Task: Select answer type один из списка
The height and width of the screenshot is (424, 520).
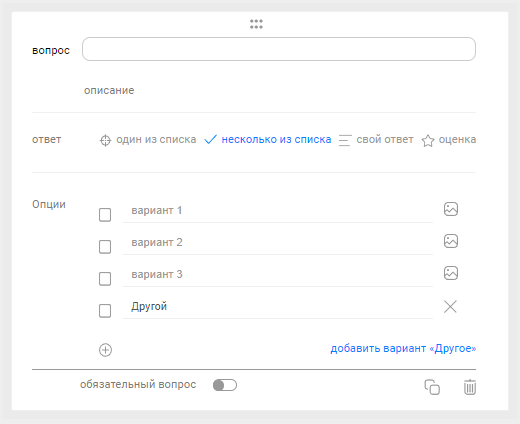Action: tap(148, 140)
